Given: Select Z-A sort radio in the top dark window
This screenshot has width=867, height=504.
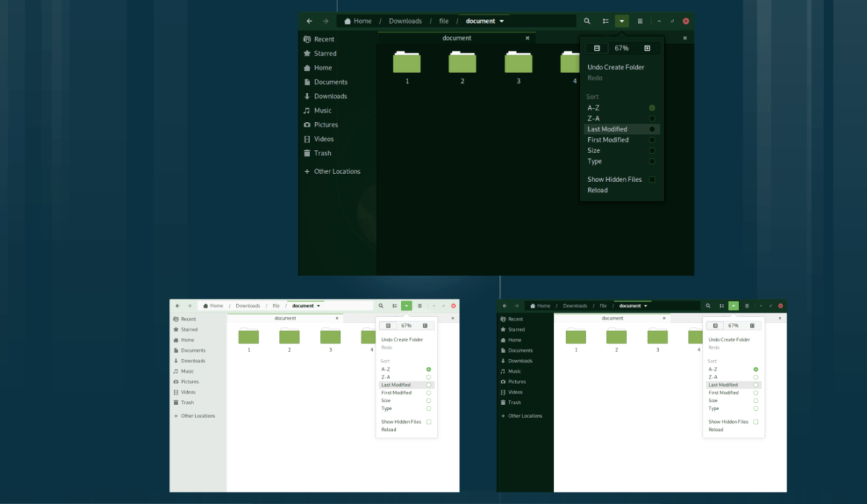Looking at the screenshot, I should point(652,118).
